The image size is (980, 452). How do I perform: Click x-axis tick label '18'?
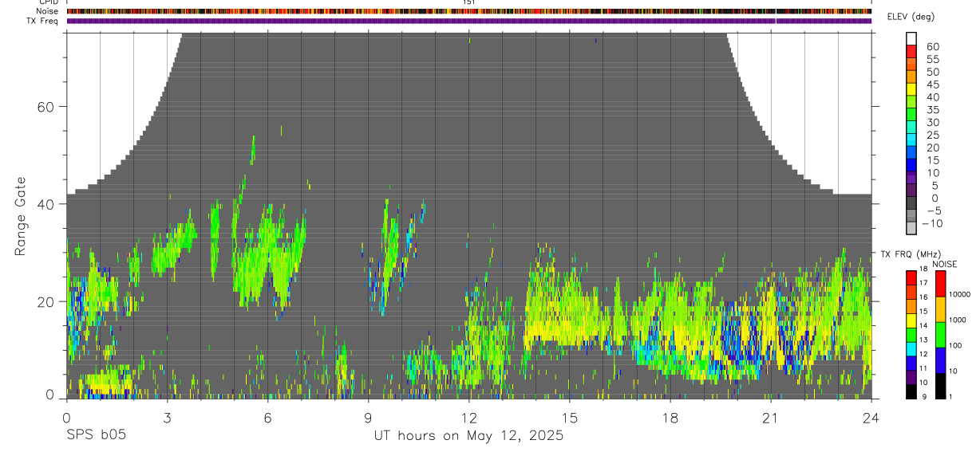670,417
